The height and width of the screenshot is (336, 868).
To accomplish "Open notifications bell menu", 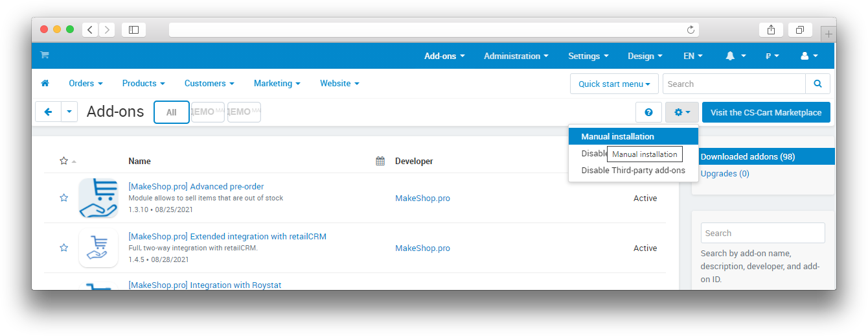I will click(x=736, y=56).
